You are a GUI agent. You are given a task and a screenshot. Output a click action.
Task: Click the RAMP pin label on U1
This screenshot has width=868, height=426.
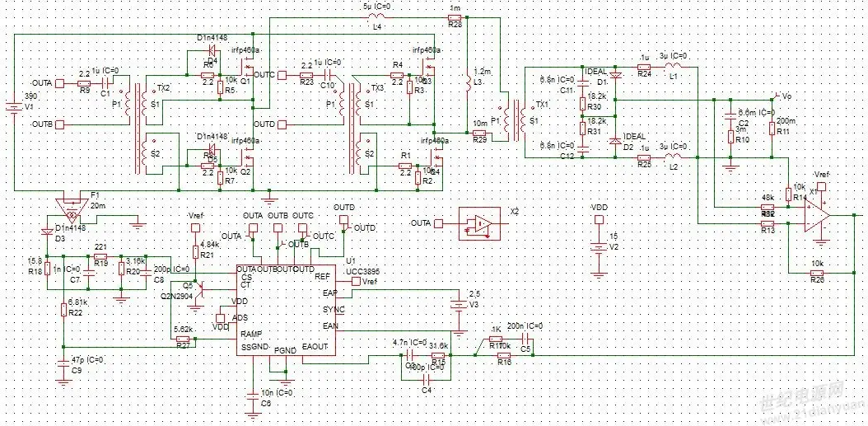click(x=251, y=334)
